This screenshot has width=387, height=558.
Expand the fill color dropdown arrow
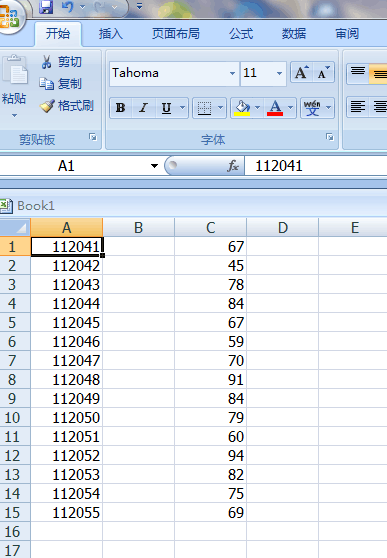tap(257, 107)
